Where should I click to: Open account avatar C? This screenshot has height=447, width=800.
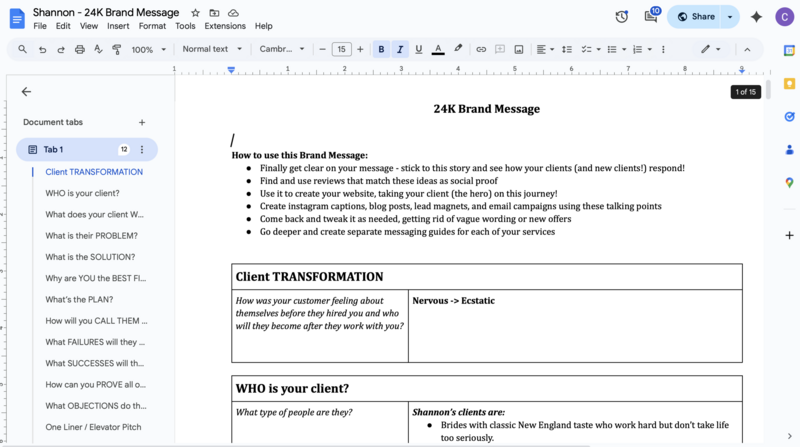(x=784, y=17)
